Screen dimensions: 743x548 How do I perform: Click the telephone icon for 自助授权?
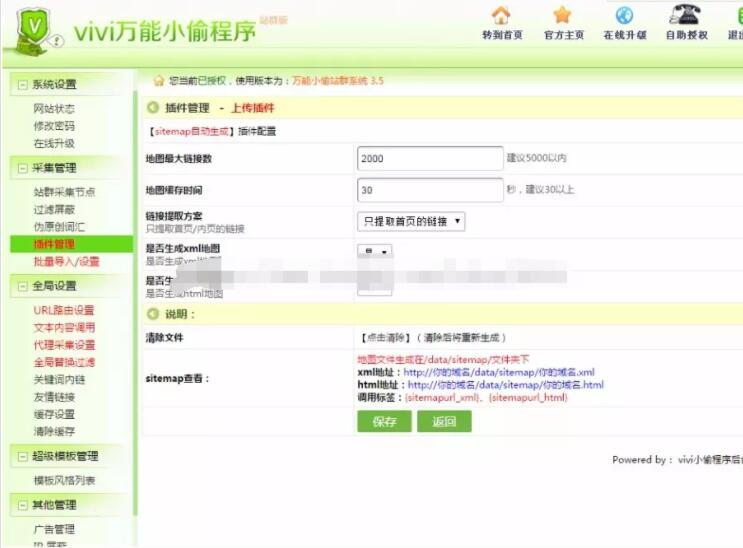pos(685,15)
